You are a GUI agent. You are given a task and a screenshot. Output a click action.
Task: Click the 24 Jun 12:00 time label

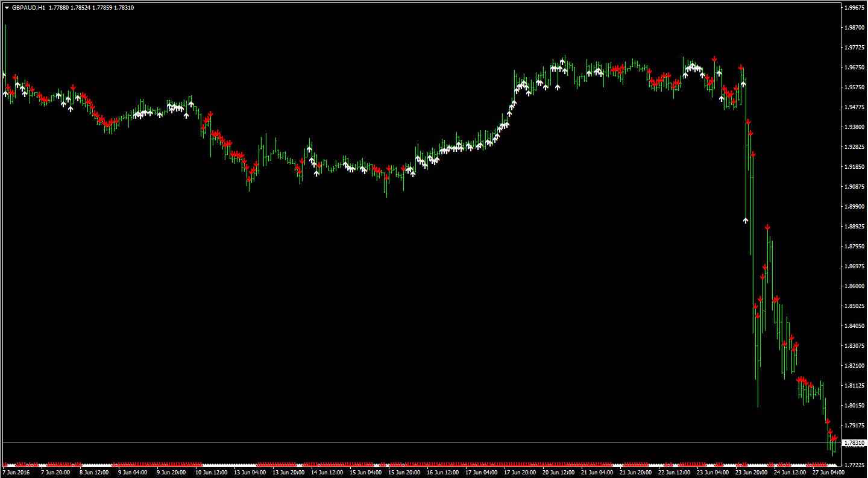(790, 473)
